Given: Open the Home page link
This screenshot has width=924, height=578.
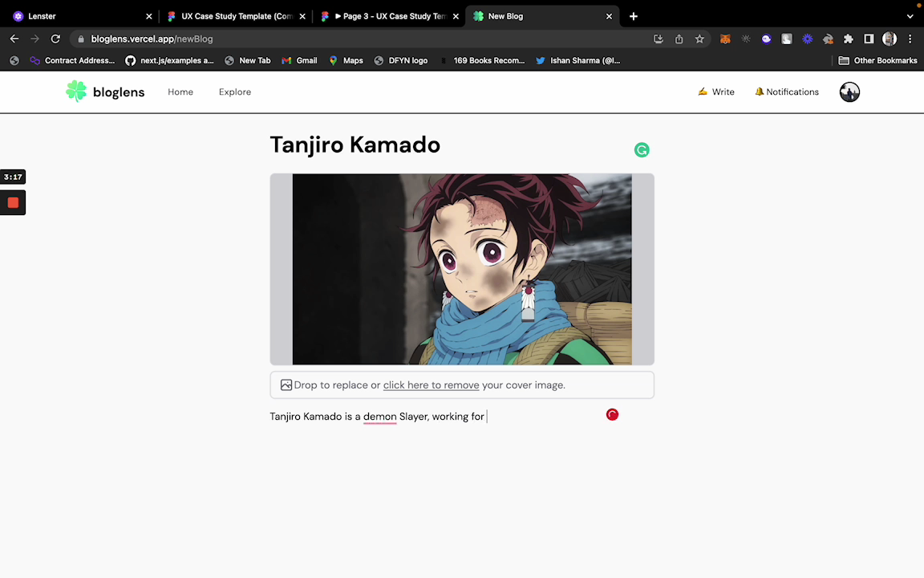Looking at the screenshot, I should [x=180, y=92].
